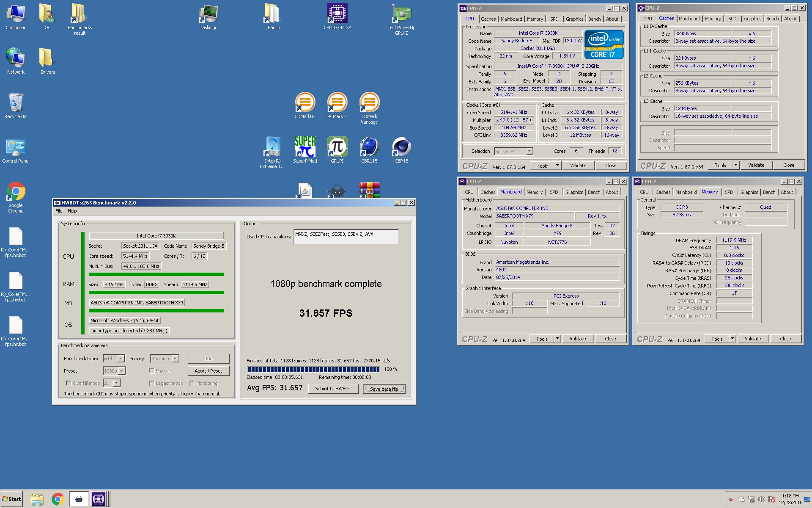Click the file explorer taskbar icon

click(37, 499)
